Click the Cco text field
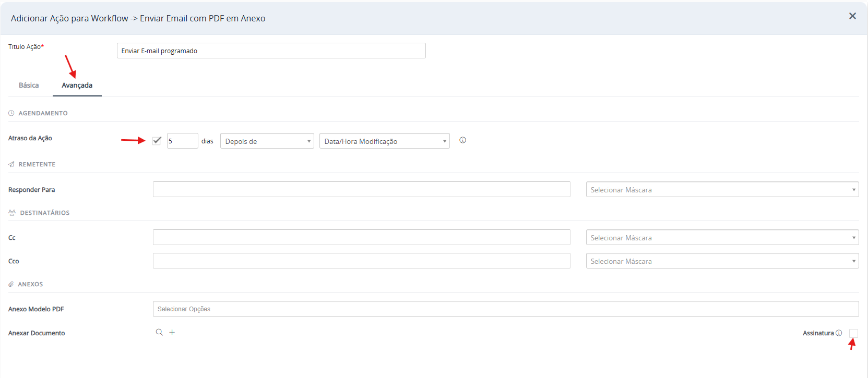Viewport: 868px width, 378px height. tap(362, 261)
